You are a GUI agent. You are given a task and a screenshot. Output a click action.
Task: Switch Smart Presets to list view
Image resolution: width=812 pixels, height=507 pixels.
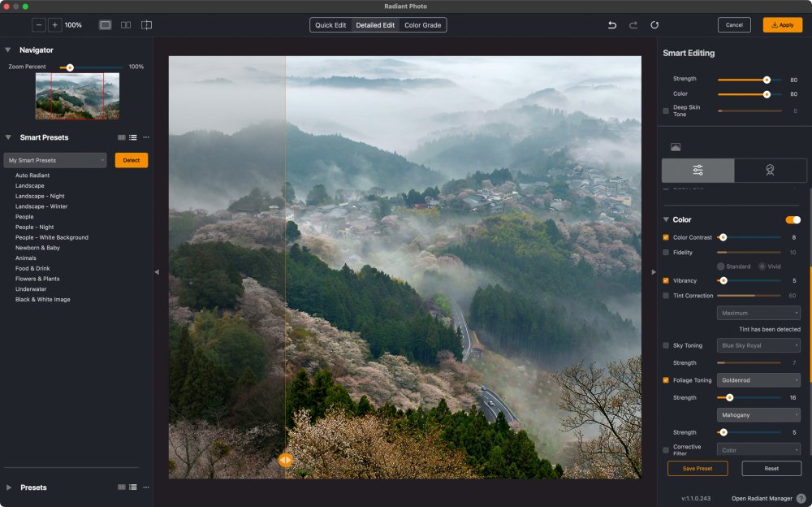133,137
